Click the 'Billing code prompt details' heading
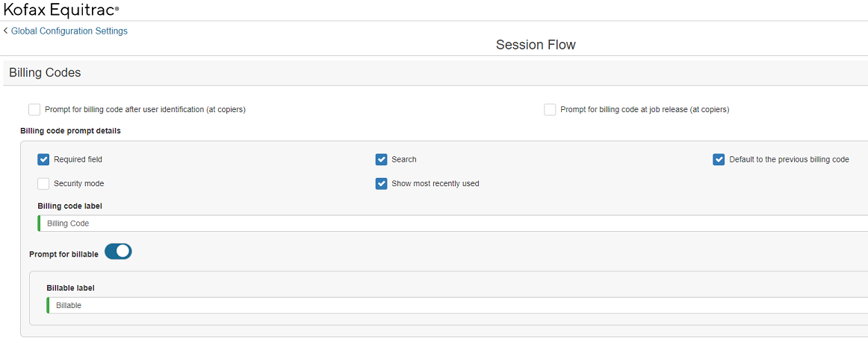Viewport: 868px width, 344px height. pos(70,131)
